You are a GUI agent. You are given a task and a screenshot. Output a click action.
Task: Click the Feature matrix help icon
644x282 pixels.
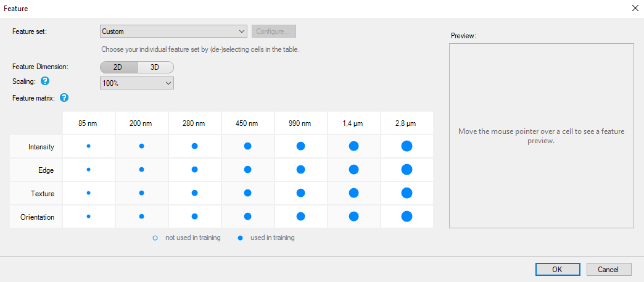64,98
